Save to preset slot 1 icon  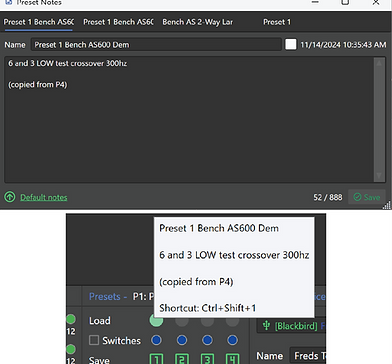(156, 359)
